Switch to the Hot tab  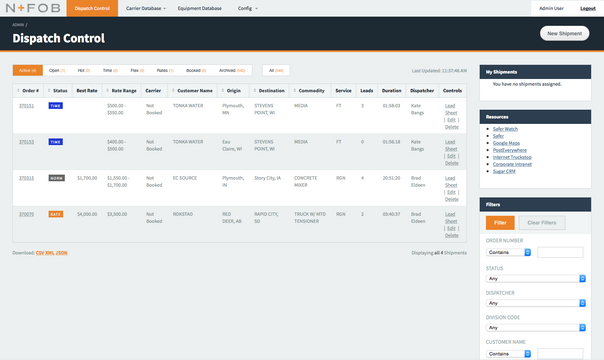pyautogui.click(x=84, y=70)
